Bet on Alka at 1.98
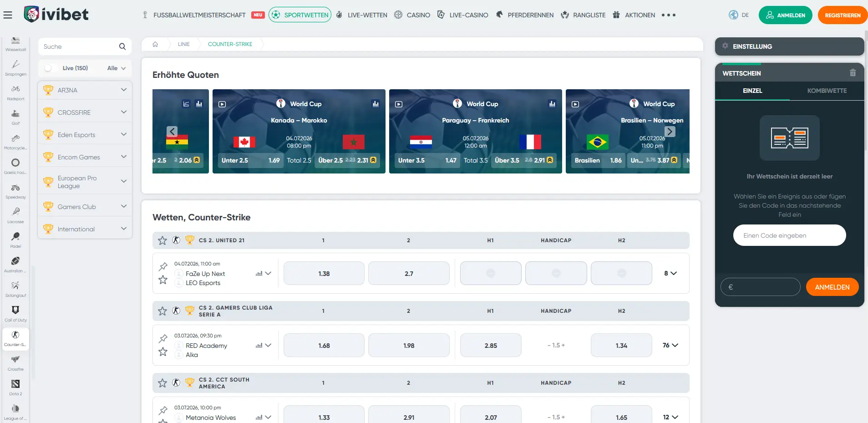Screen dimensions: 868x423 pyautogui.click(x=409, y=345)
